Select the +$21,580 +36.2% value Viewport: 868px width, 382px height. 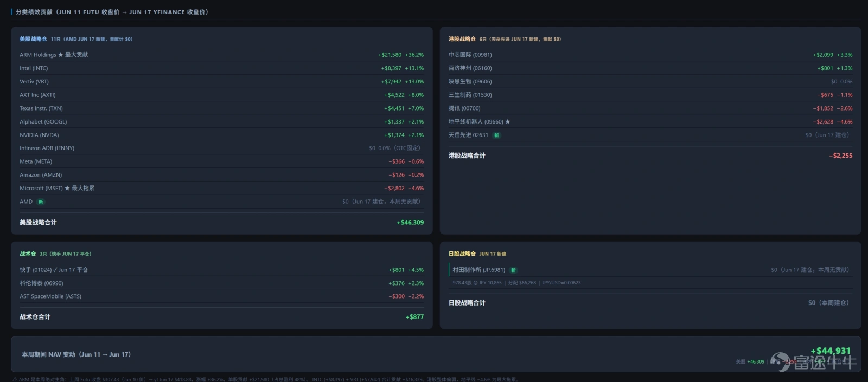pos(401,55)
